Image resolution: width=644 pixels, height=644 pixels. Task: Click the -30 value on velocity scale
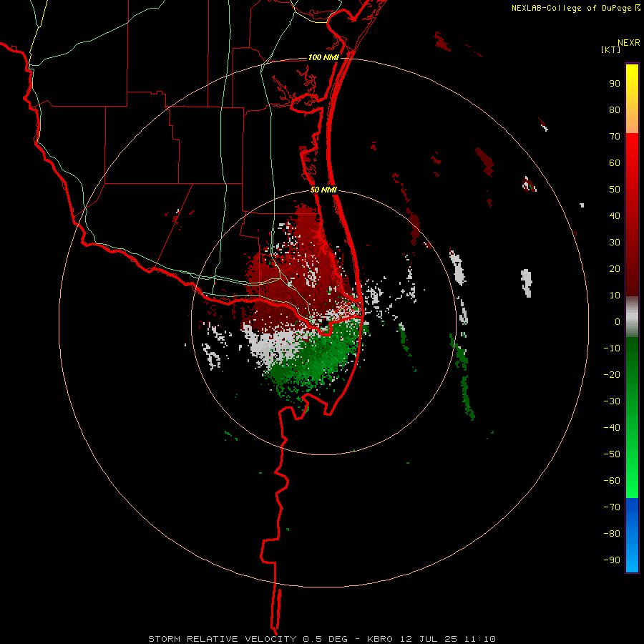[612, 401]
